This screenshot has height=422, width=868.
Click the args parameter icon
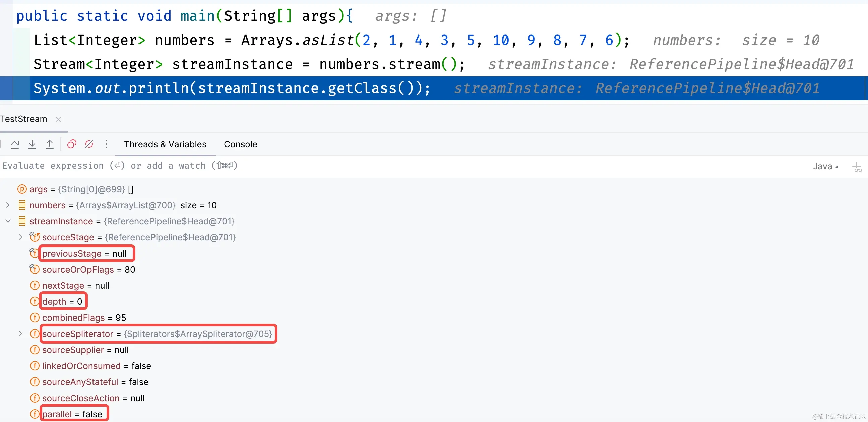pos(22,189)
